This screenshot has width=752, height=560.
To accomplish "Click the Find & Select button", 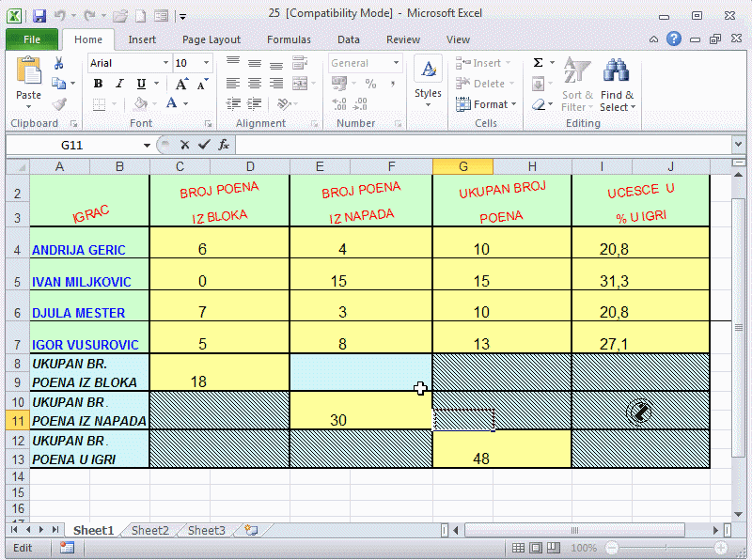I will pos(617,86).
